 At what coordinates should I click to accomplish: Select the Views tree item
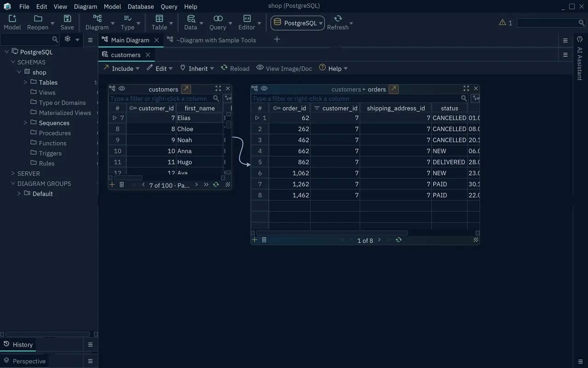click(47, 92)
